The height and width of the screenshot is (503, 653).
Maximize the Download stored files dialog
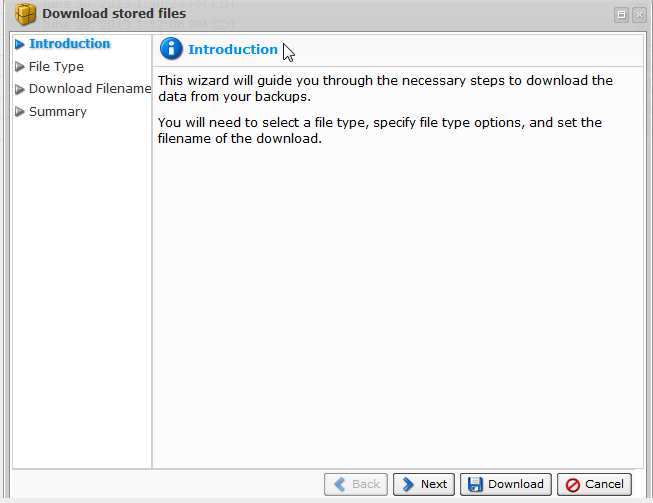coord(621,14)
